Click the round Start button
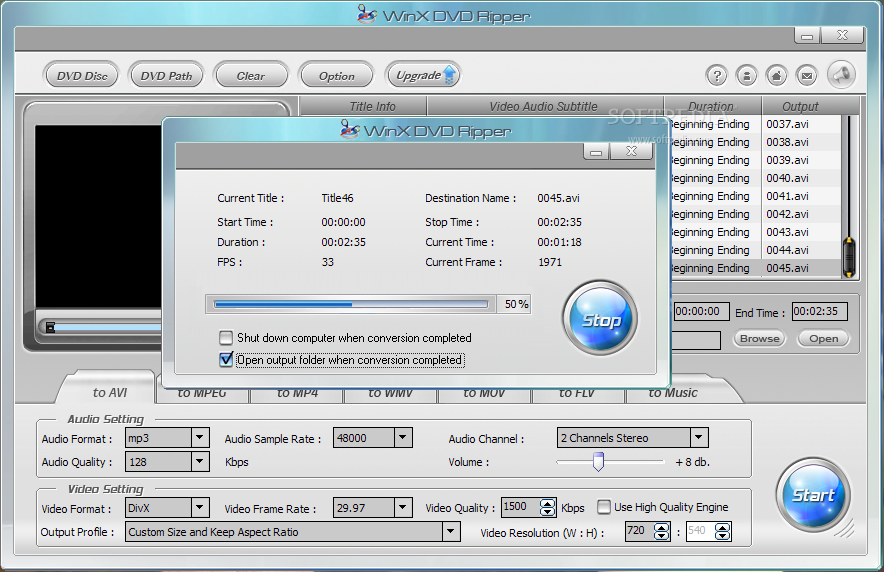Image resolution: width=884 pixels, height=572 pixels. coord(813,495)
